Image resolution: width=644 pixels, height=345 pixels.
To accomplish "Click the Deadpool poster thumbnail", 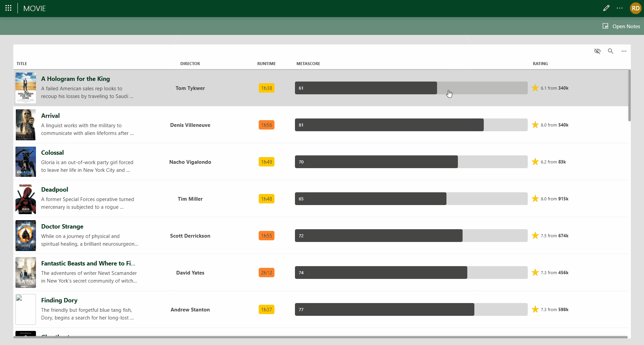I will tap(26, 199).
